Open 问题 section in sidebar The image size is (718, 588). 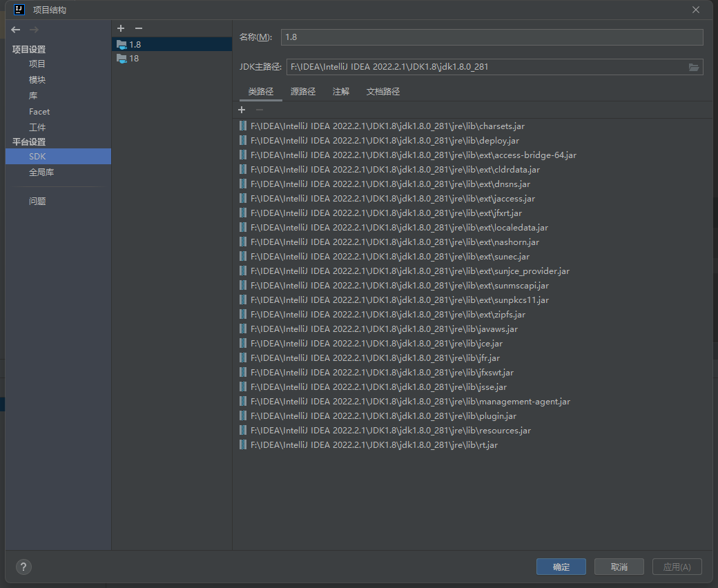tap(37, 202)
